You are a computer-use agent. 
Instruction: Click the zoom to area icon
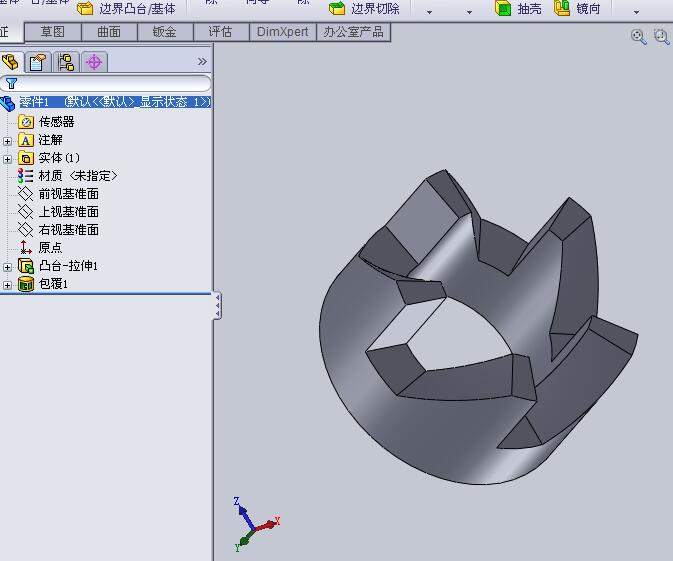tap(661, 37)
